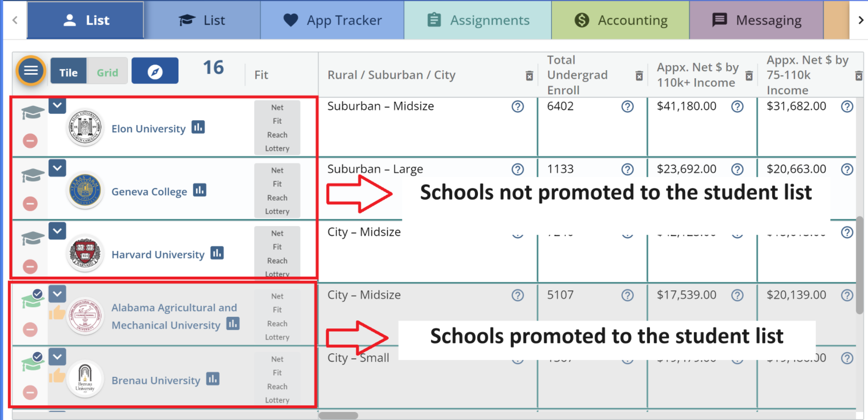Open Harvard University link
The image size is (868, 420).
(x=158, y=255)
